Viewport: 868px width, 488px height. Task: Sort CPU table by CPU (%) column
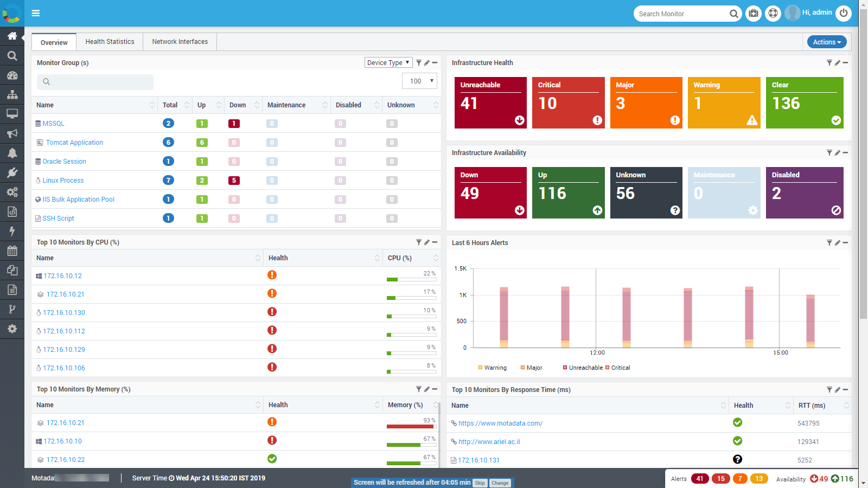[412, 258]
